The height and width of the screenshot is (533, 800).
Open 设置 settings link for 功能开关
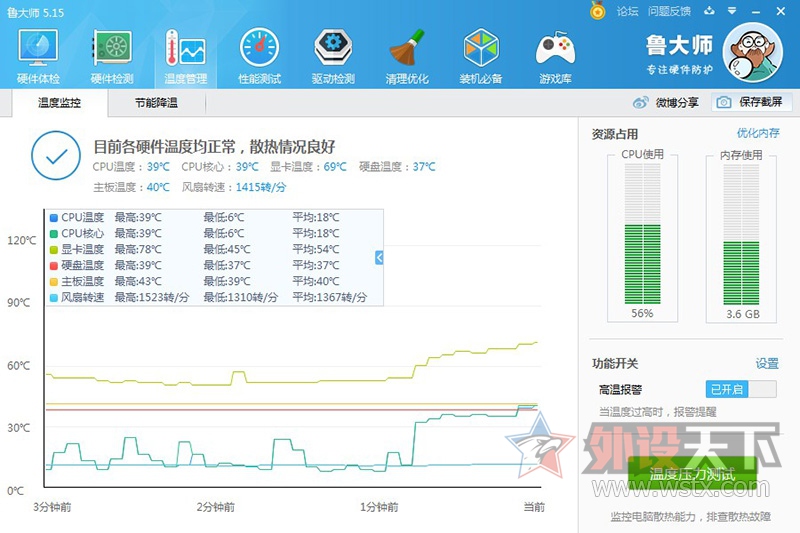pyautogui.click(x=767, y=364)
